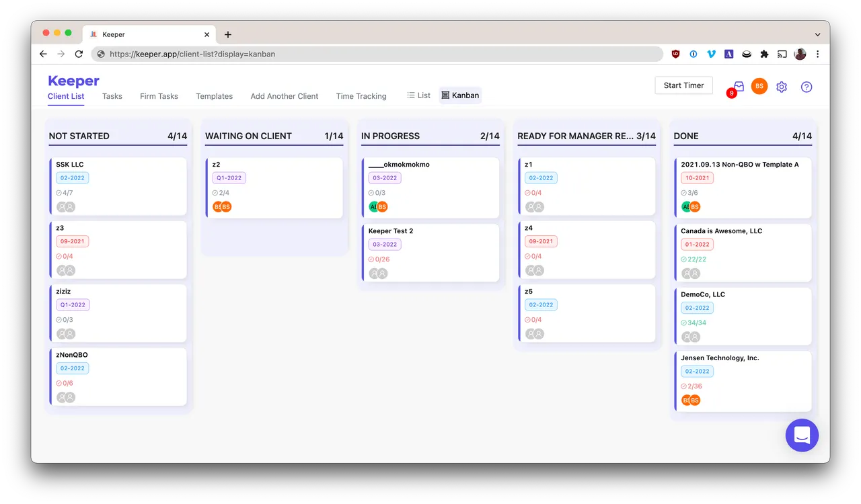Open the help question-mark icon
Screen dimensions: 861x504
point(807,87)
